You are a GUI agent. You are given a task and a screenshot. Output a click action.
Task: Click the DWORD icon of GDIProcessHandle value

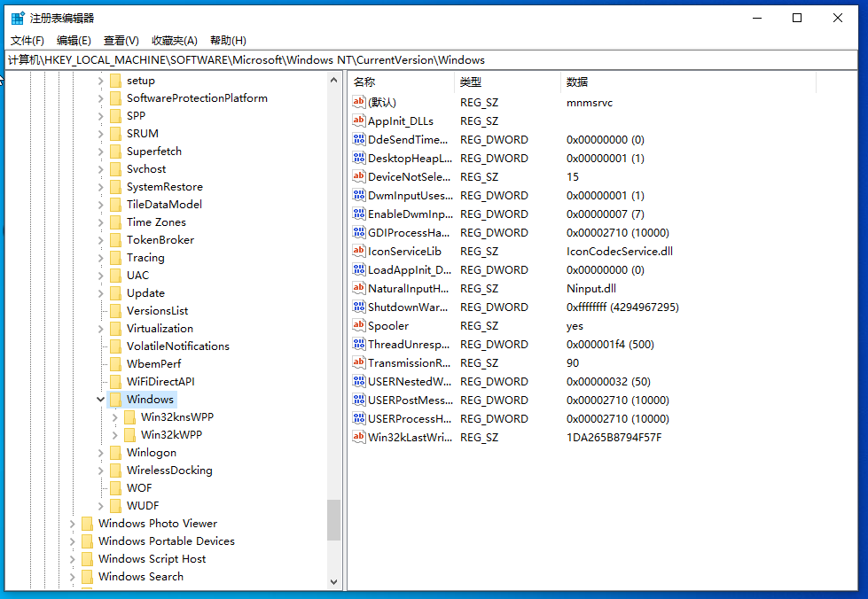[359, 232]
